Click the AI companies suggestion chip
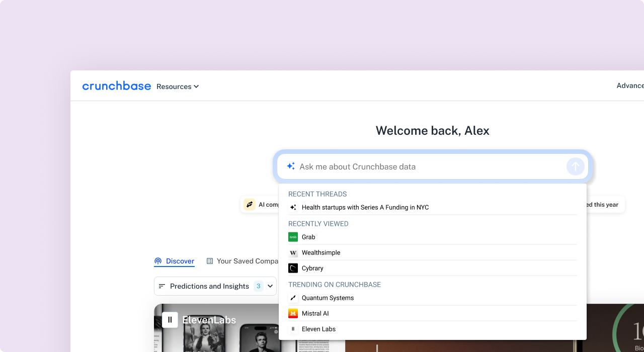The image size is (644, 352). point(260,205)
